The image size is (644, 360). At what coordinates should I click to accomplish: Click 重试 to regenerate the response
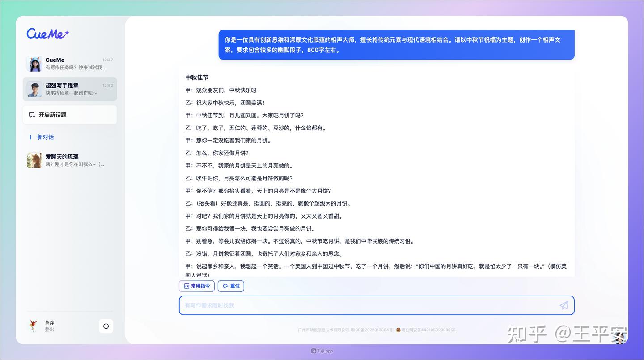tap(231, 286)
